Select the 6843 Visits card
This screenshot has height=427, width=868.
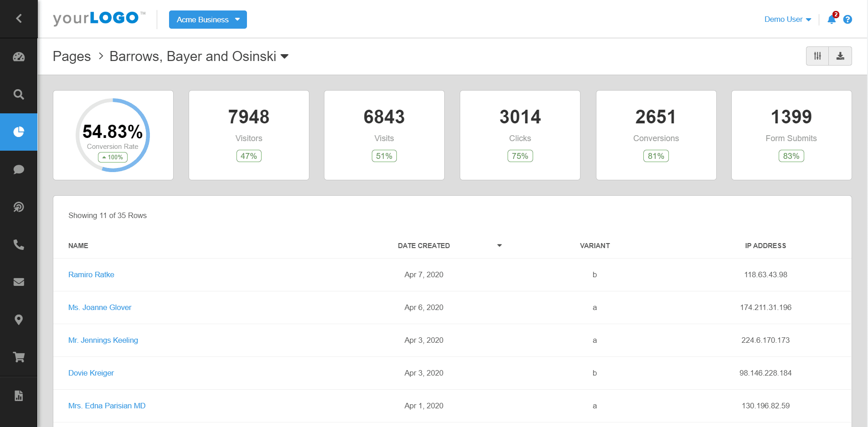click(384, 135)
